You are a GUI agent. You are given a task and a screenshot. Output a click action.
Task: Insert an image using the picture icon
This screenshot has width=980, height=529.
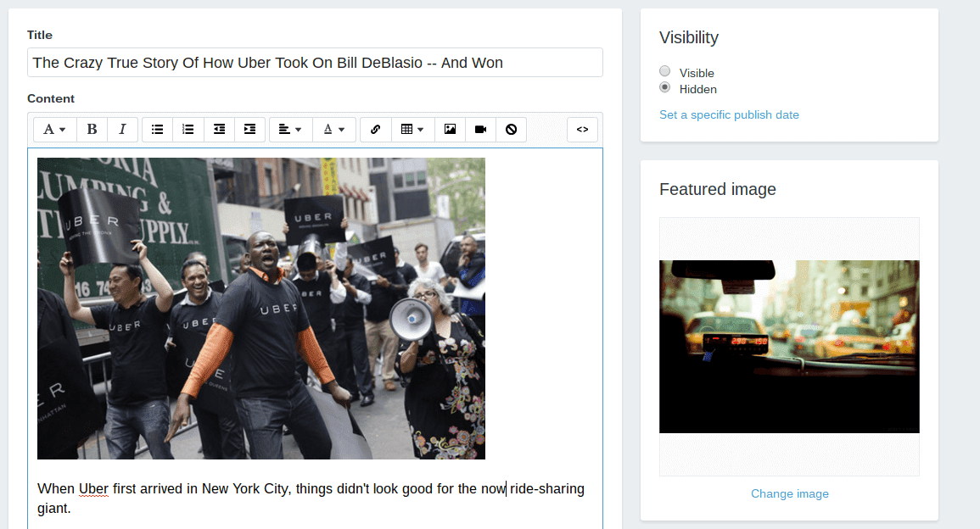(x=450, y=130)
